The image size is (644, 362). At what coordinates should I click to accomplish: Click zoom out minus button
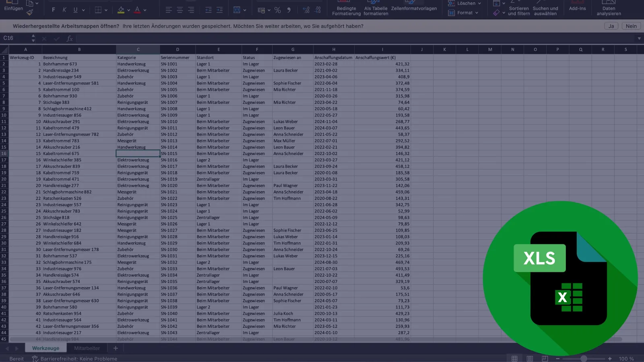point(558,359)
